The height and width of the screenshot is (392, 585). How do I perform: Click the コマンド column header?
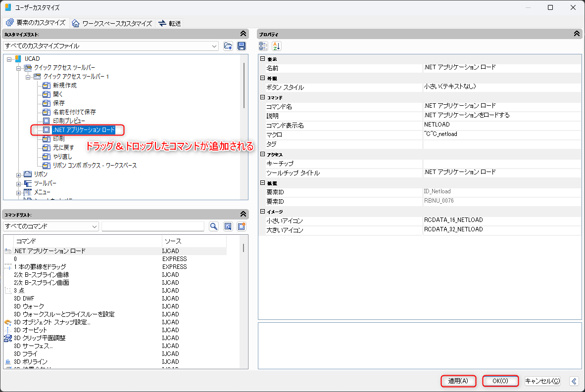(x=88, y=241)
